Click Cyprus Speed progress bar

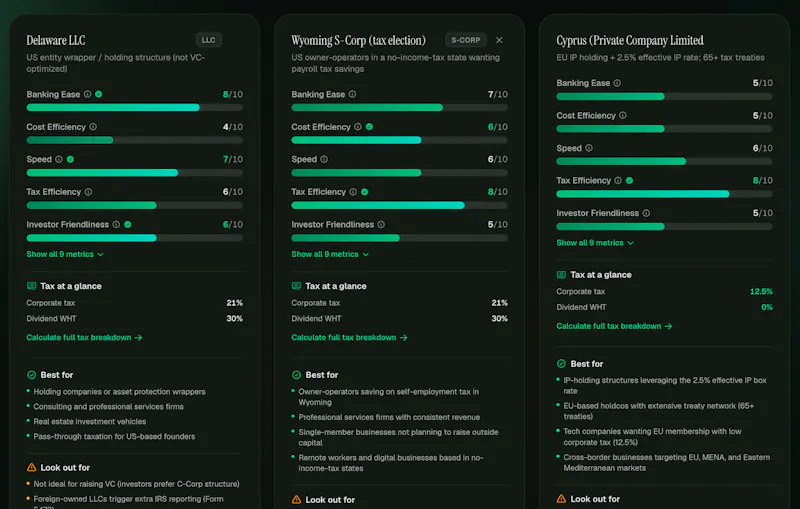click(664, 161)
